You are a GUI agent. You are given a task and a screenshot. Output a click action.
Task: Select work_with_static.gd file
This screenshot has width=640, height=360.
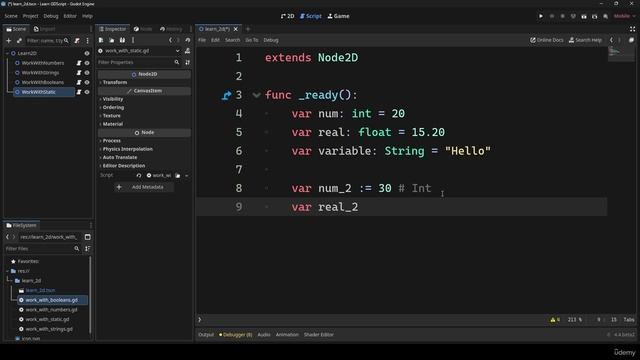click(47, 320)
